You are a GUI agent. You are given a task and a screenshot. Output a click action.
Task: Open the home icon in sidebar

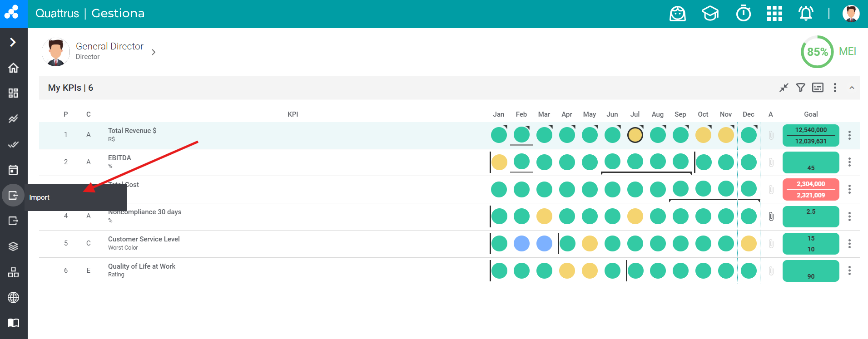13,68
